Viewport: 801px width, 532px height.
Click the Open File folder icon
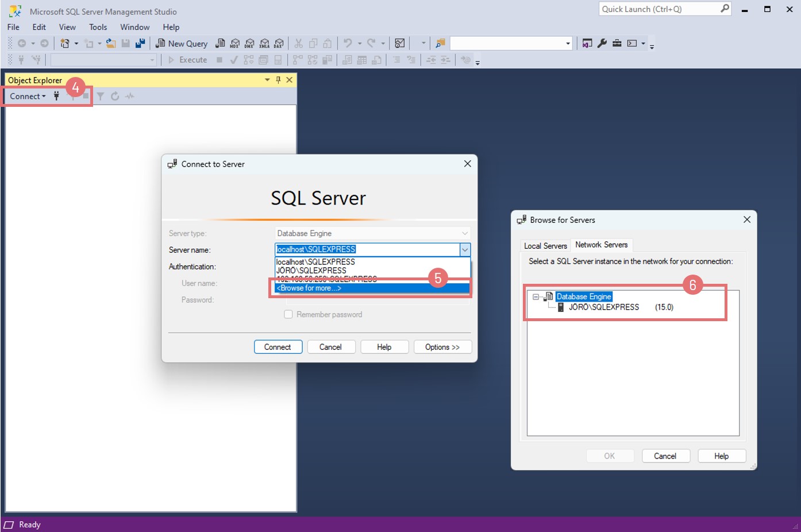click(111, 44)
